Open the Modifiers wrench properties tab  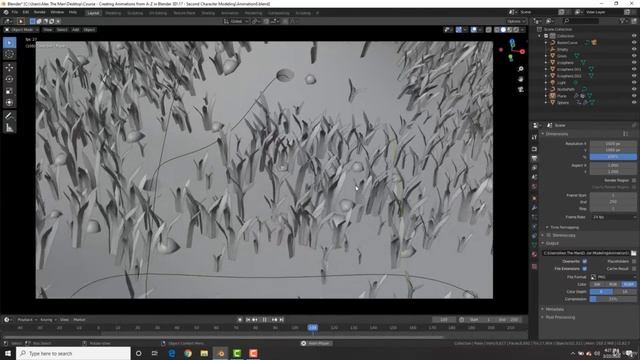(x=534, y=208)
